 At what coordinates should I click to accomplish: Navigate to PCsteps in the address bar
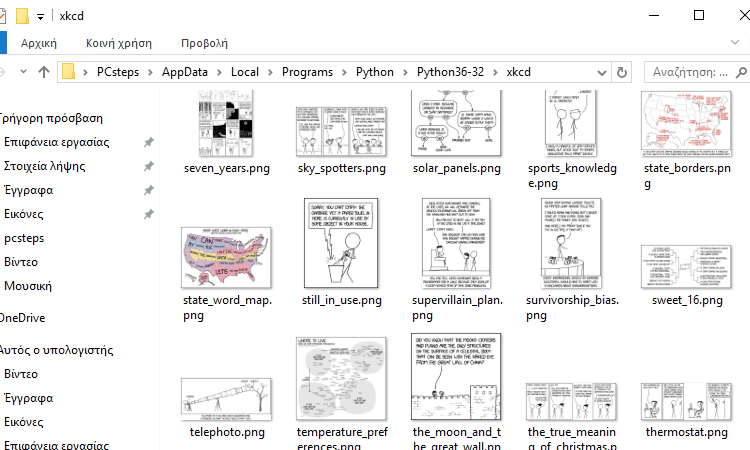[118, 72]
